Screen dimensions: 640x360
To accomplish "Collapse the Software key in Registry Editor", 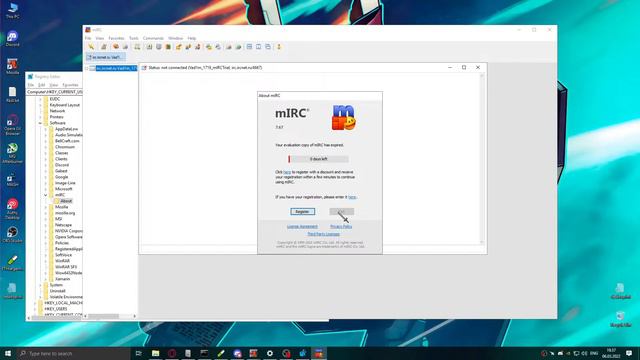I will coord(40,123).
